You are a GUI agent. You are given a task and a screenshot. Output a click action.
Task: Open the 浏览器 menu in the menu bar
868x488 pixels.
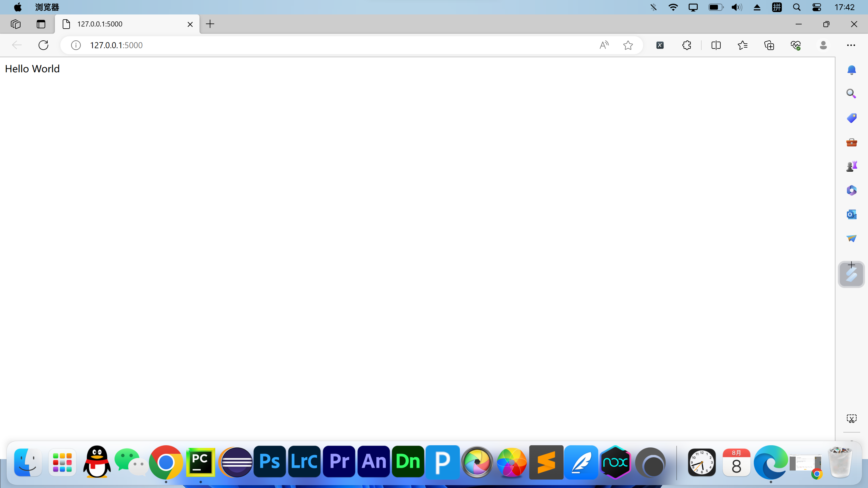[47, 7]
